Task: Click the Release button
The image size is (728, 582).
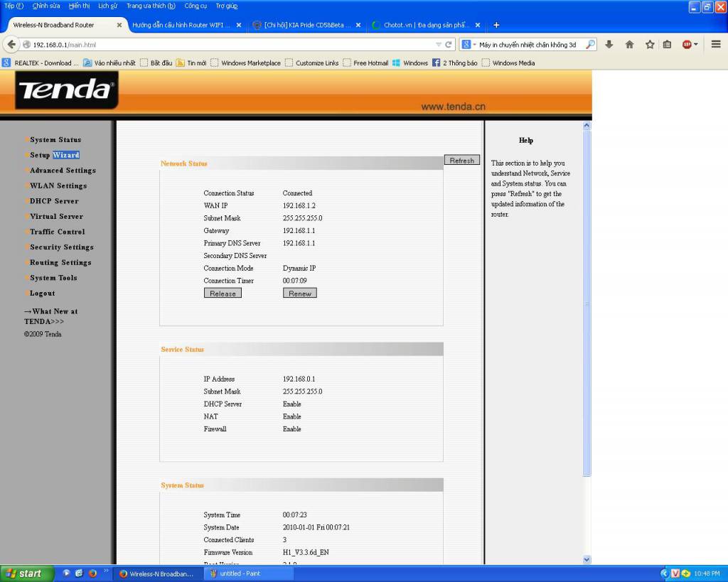Action: (223, 293)
